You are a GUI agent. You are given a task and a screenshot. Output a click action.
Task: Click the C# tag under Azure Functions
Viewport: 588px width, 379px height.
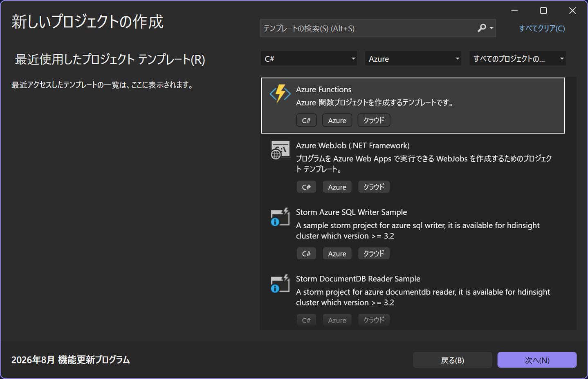[306, 120]
